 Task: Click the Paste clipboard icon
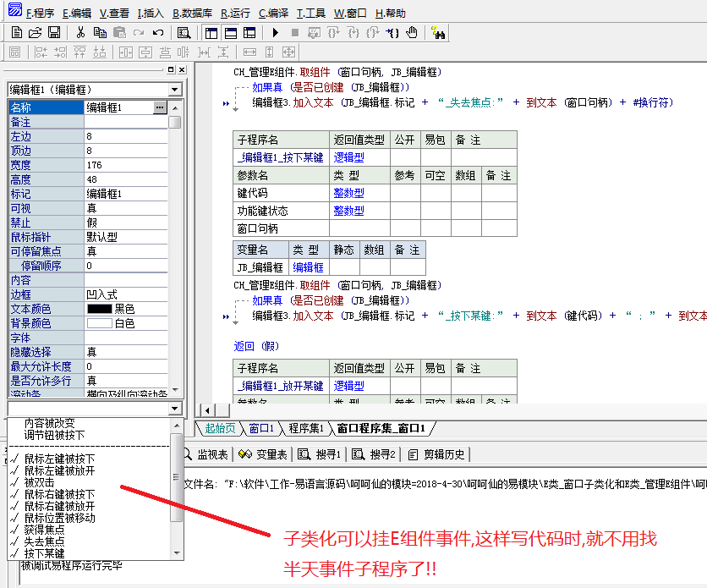pyautogui.click(x=119, y=32)
